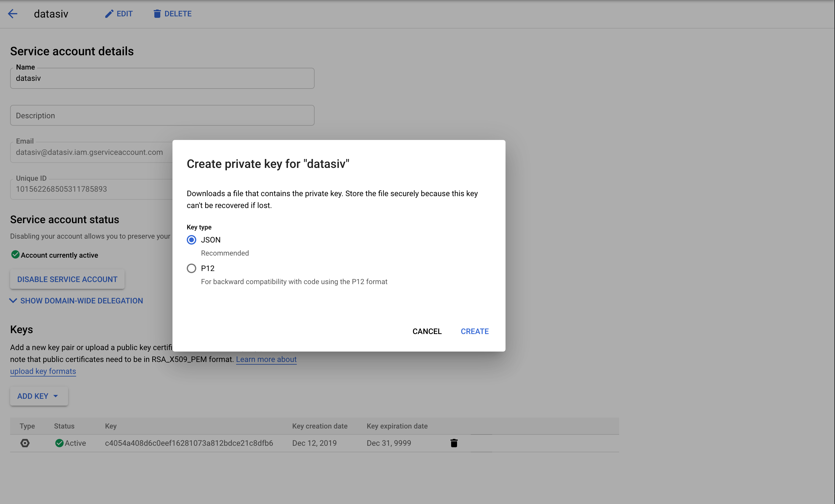Click the Dec 31, 9999 expiration date
Screen dimensions: 835x504
389,443
